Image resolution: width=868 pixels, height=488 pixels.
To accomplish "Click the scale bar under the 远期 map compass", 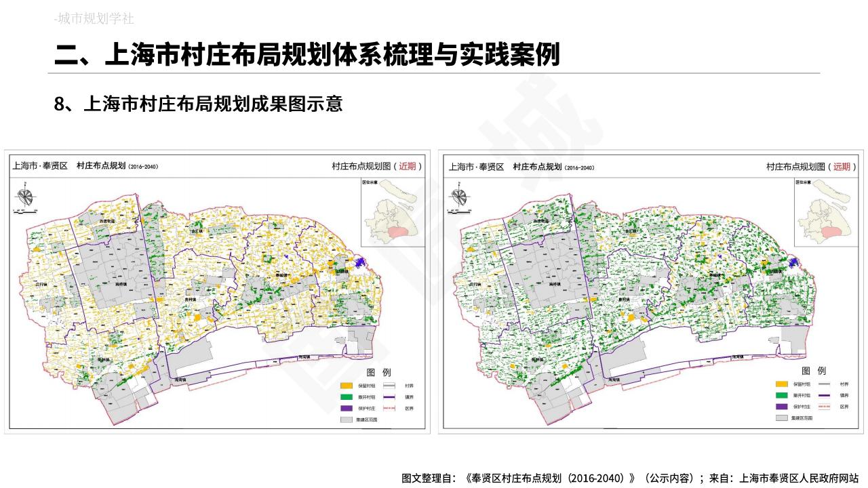I will tap(459, 211).
